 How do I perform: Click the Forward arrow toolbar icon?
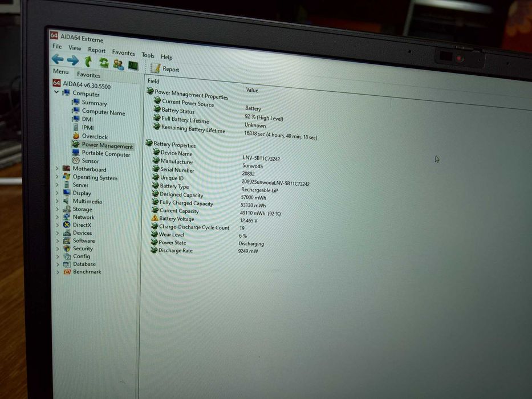[72, 60]
